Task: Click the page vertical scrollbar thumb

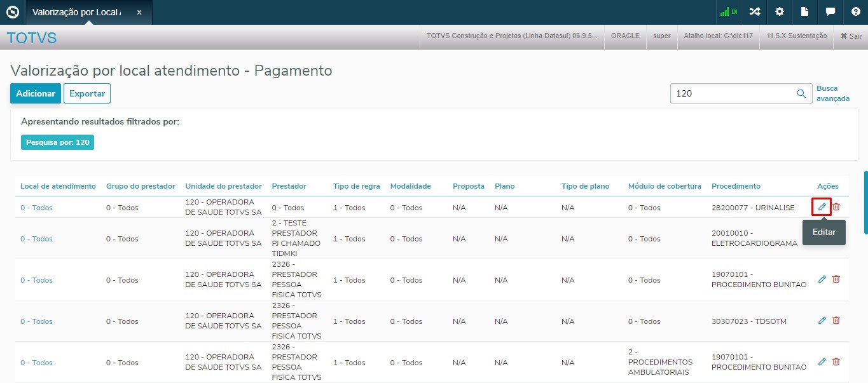Action: (x=865, y=202)
